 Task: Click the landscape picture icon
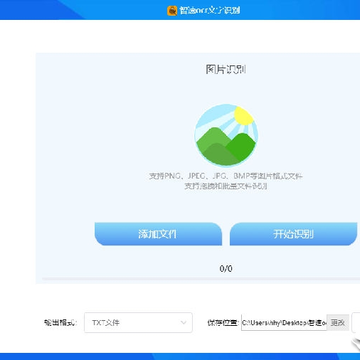click(x=226, y=135)
